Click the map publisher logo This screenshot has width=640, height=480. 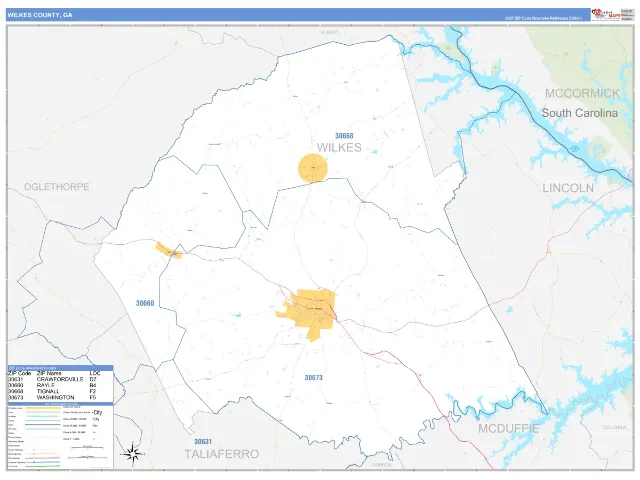coord(606,14)
